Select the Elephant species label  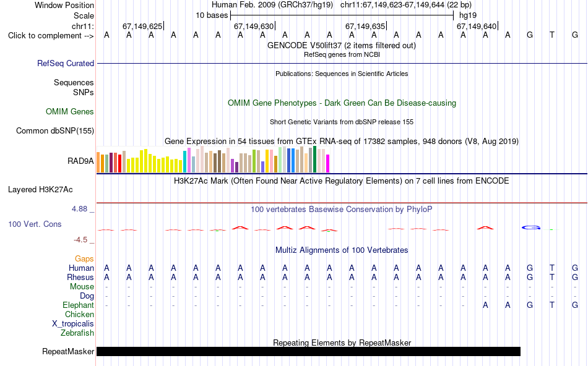pos(78,305)
